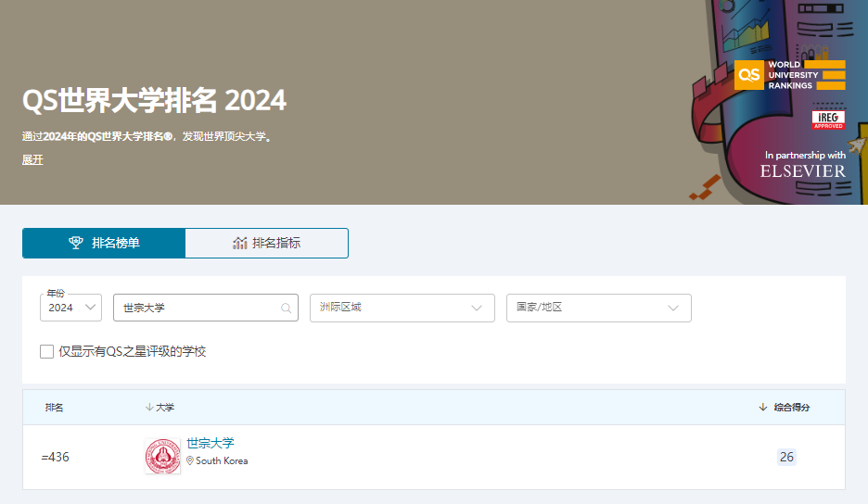Click the QS World University Rankings logo
Screen dimensions: 868x504
coord(790,75)
